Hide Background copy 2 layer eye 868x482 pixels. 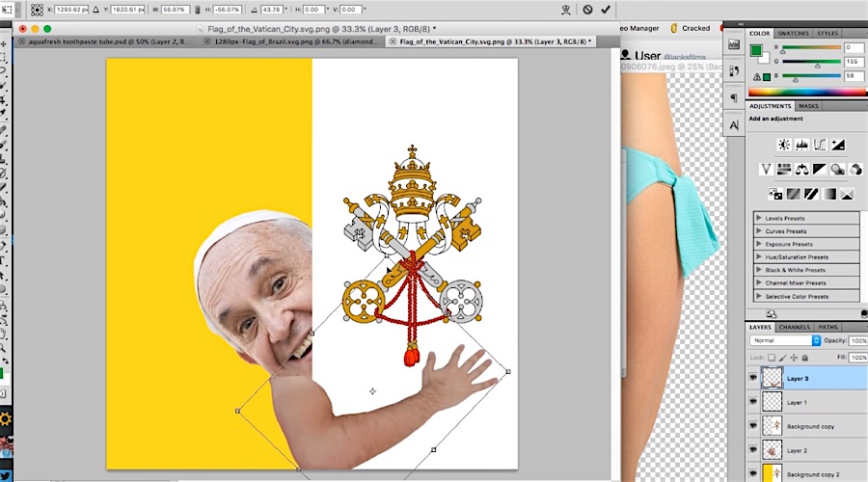click(753, 473)
